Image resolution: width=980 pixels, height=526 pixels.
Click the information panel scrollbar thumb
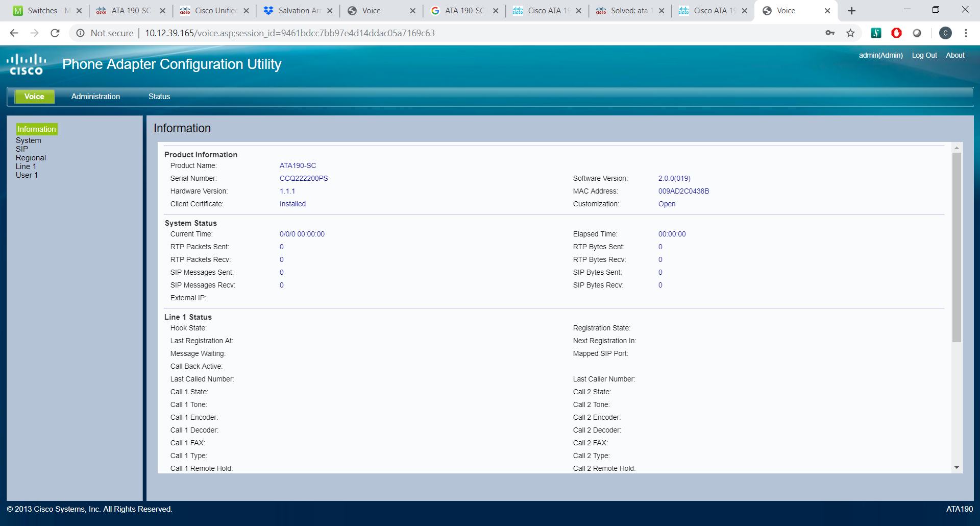(x=957, y=247)
